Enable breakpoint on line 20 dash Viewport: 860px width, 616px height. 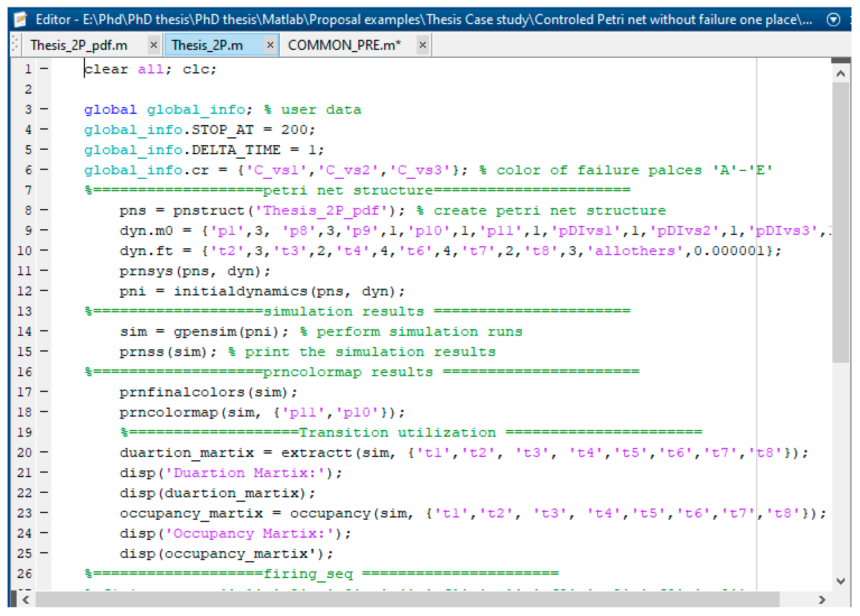click(x=44, y=452)
